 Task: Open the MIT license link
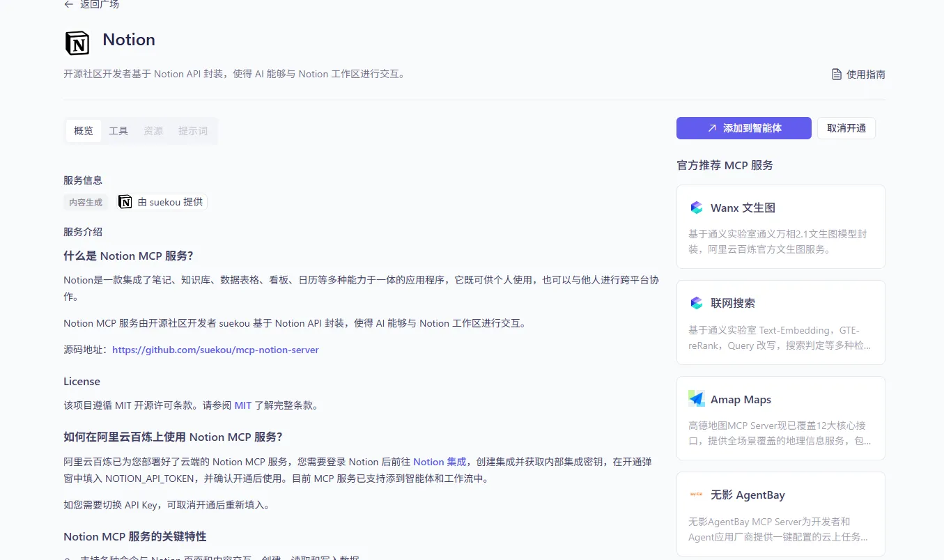[x=243, y=405]
